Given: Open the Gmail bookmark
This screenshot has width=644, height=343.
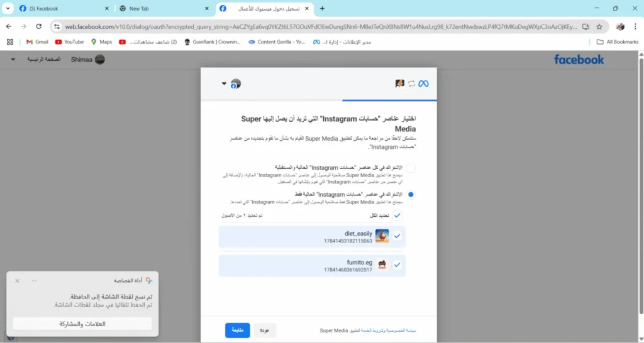Looking at the screenshot, I should pyautogui.click(x=37, y=42).
